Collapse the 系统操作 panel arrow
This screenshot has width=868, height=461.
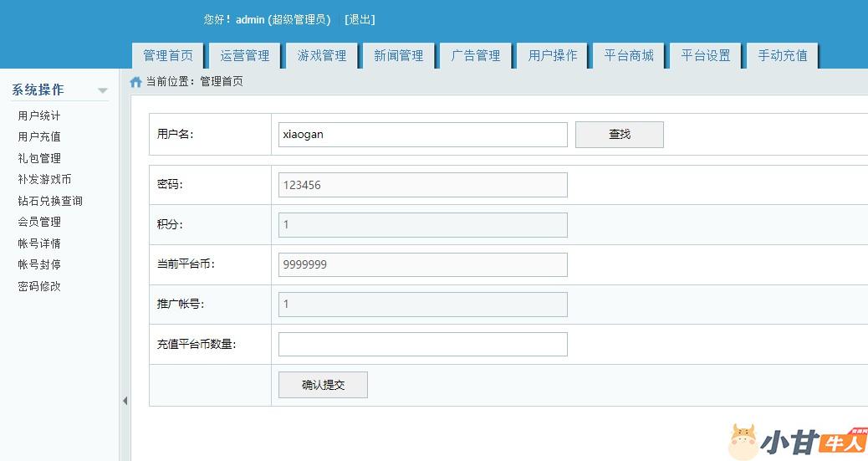coord(103,90)
